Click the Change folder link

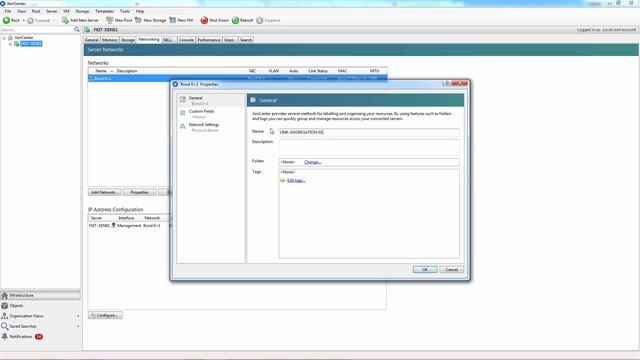(313, 162)
